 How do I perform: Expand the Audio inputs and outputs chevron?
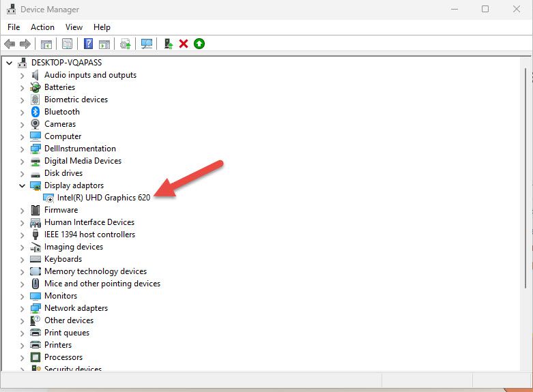(x=22, y=76)
